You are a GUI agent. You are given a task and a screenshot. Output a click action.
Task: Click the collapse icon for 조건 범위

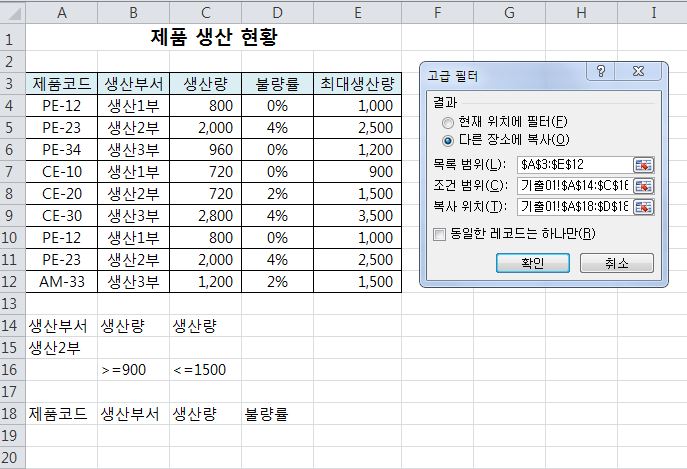[643, 186]
